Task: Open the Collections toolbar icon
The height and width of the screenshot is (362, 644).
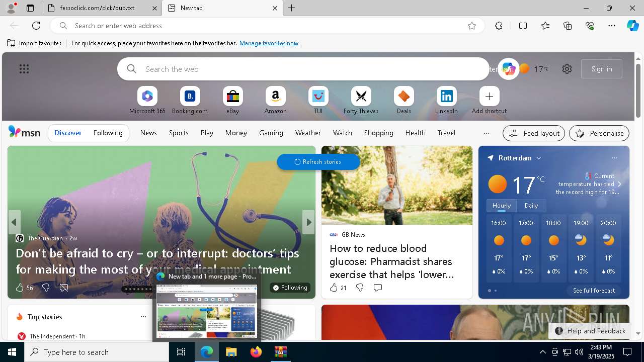Action: tap(568, 26)
